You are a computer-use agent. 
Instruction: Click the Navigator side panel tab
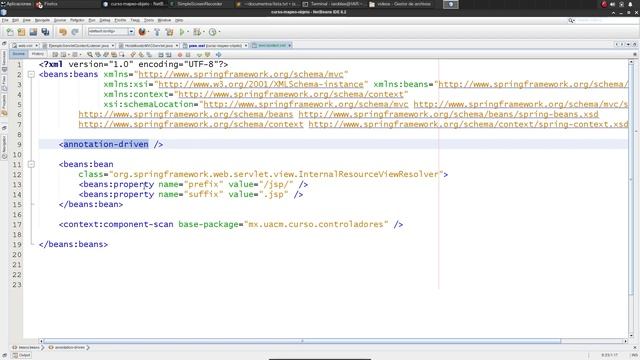pyautogui.click(x=4, y=147)
